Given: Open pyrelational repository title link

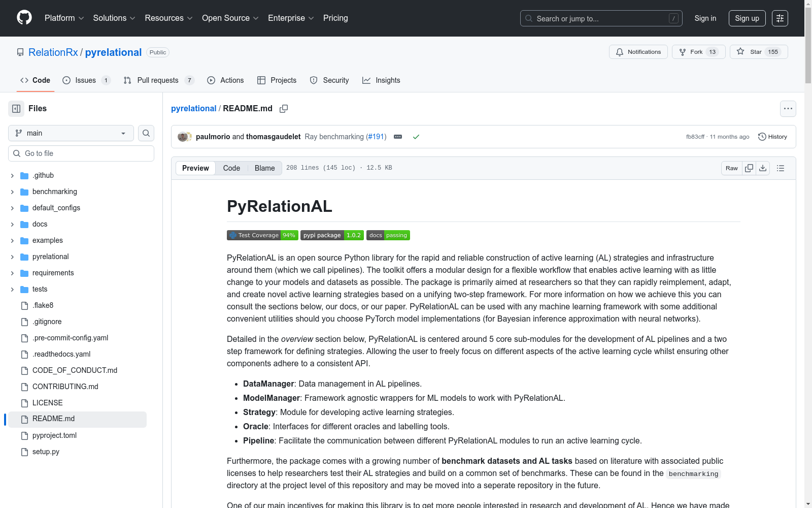Looking at the screenshot, I should (x=113, y=52).
